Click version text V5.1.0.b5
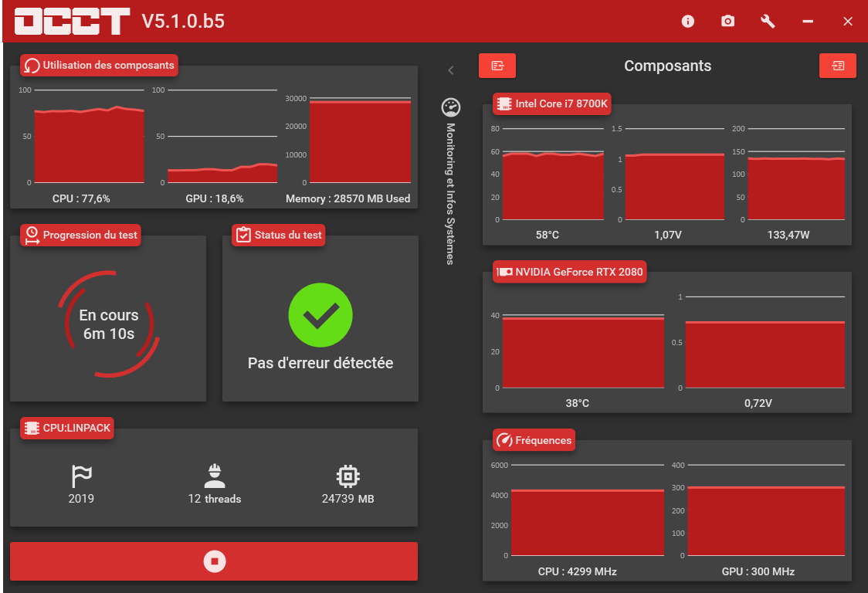 coord(183,21)
